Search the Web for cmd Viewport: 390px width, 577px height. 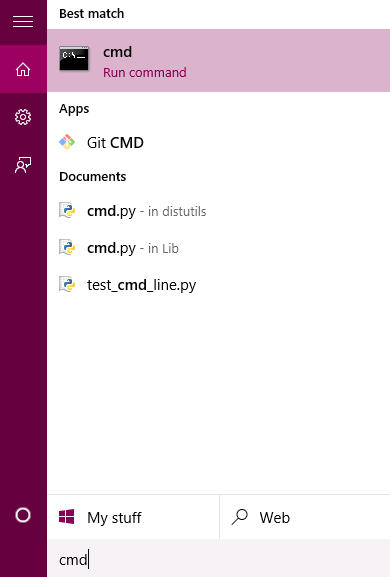click(x=305, y=517)
